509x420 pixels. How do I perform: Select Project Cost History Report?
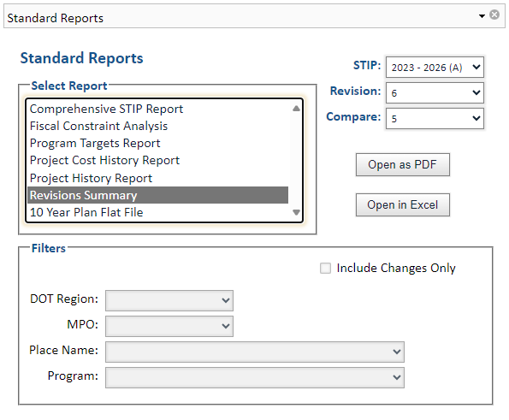[x=158, y=161]
